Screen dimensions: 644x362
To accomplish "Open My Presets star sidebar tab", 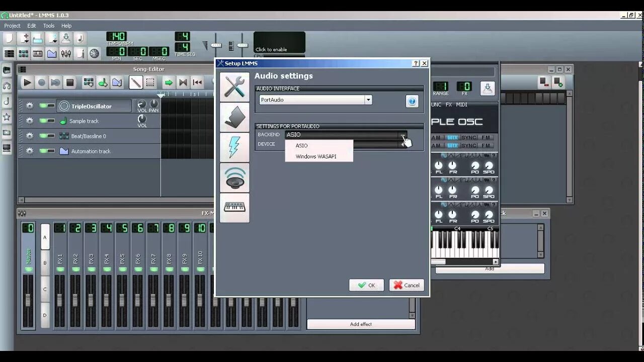I will point(7,117).
